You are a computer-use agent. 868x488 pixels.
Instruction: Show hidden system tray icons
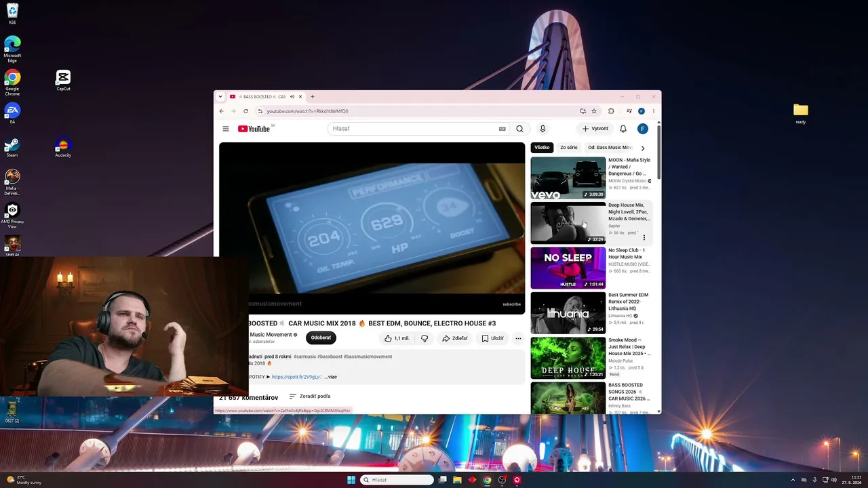pos(793,480)
